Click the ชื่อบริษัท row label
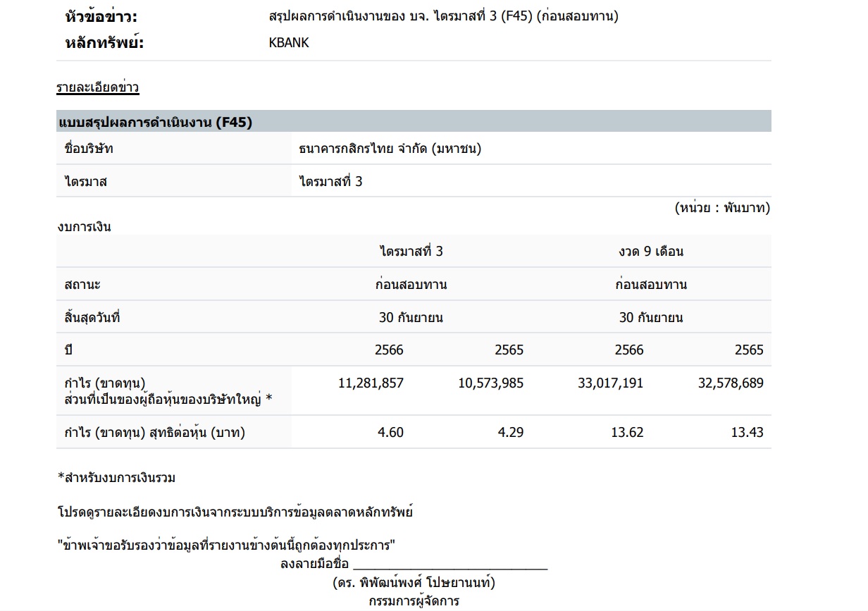The image size is (868, 611). (88, 149)
